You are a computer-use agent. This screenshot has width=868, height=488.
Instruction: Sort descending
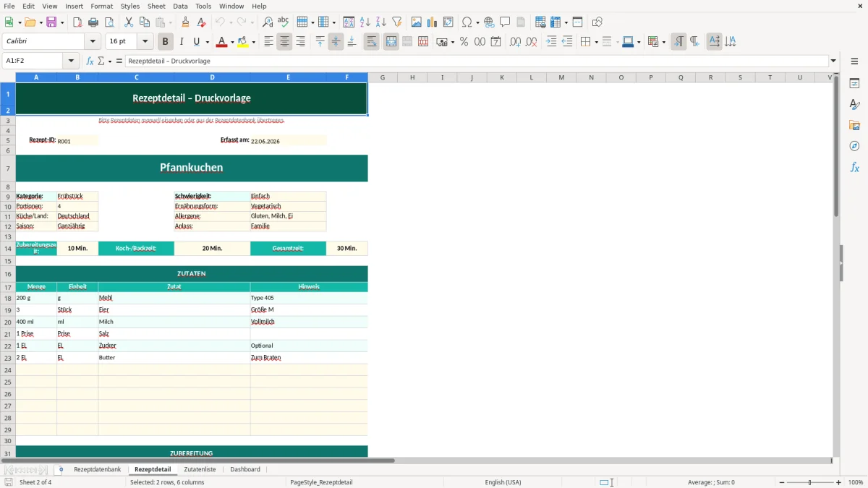point(381,22)
